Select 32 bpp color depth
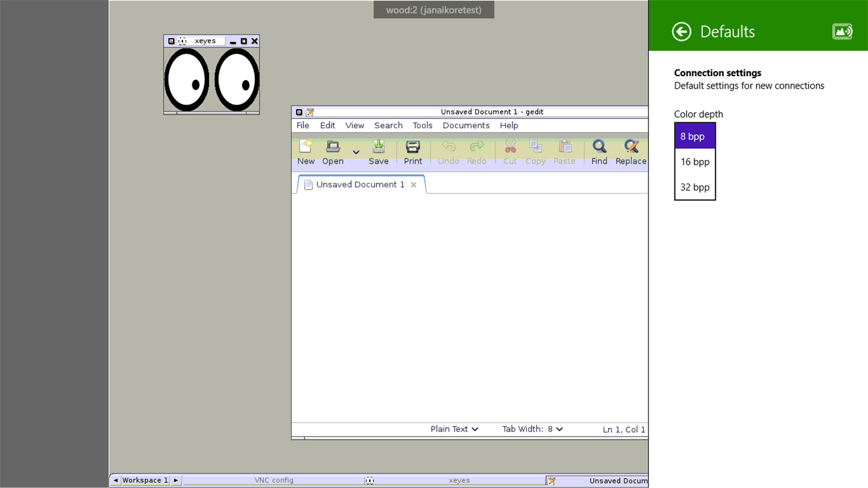Viewport: 868px width, 488px height. click(694, 187)
